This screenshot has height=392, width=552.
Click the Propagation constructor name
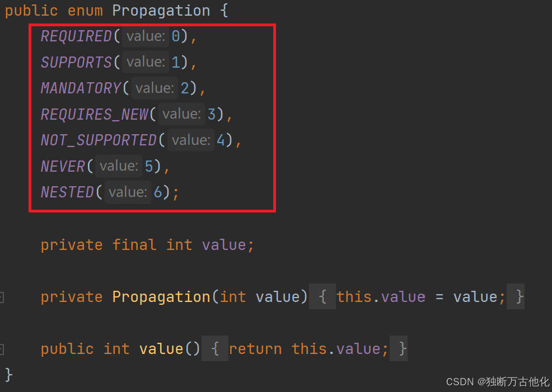tap(161, 297)
